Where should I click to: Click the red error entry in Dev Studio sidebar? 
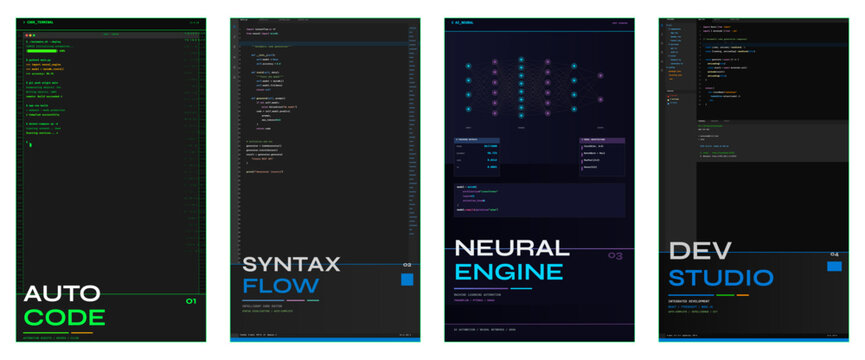673,96
